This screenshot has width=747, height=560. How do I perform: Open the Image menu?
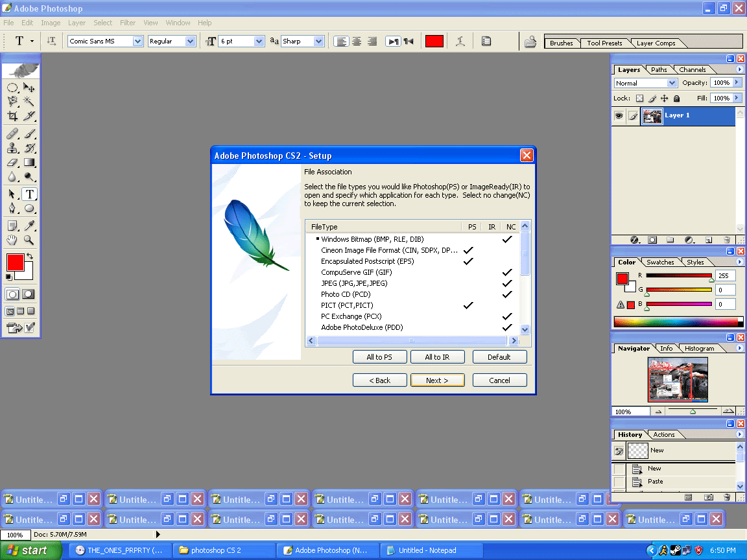pyautogui.click(x=51, y=23)
